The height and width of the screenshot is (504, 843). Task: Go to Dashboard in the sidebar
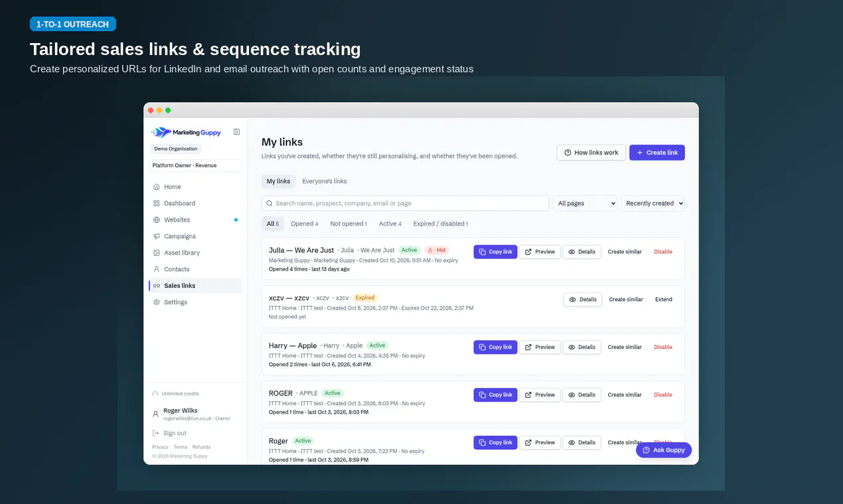click(195, 204)
